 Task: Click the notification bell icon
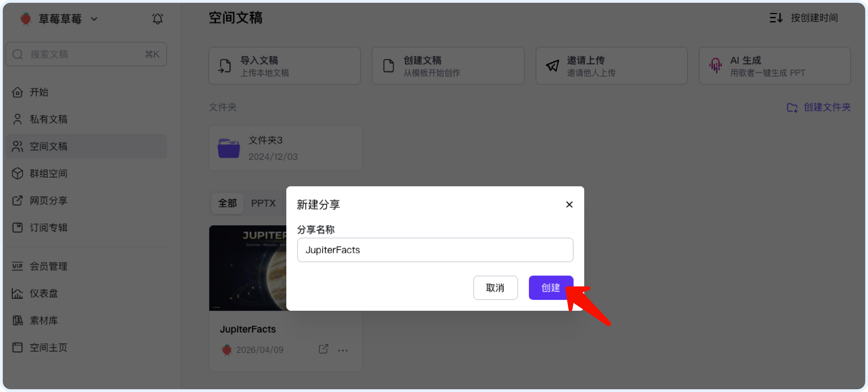(x=157, y=19)
